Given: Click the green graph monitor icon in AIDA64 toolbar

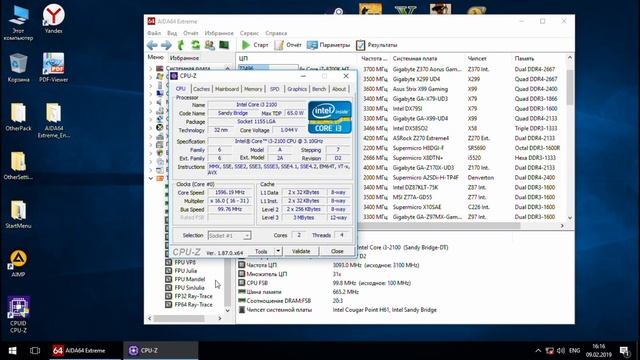Looking at the screenshot, I should [224, 45].
